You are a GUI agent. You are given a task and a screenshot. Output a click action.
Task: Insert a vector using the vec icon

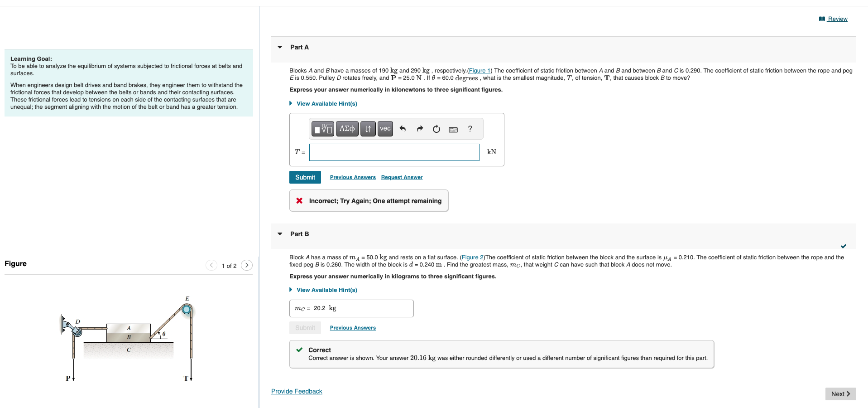[384, 129]
